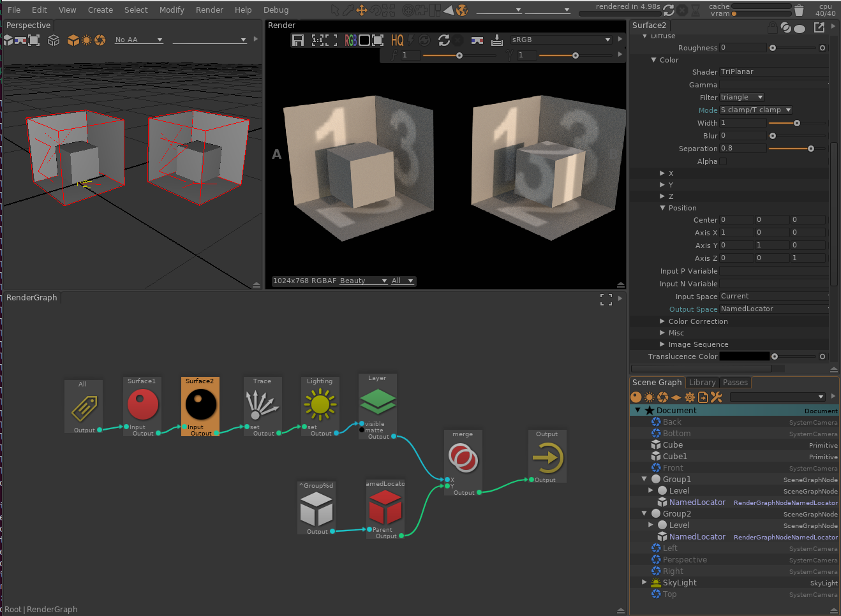Click the lock icon in Surface2 panel

point(772,27)
